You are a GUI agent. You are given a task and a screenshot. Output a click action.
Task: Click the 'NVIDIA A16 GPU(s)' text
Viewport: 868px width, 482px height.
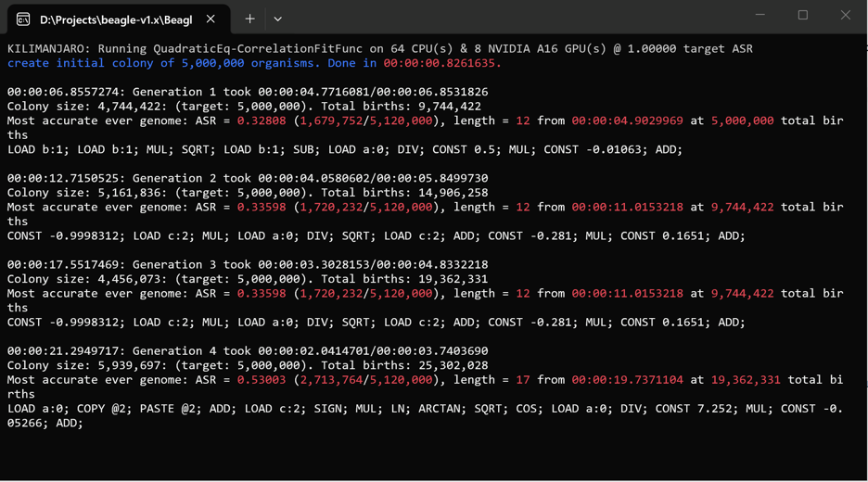point(547,49)
